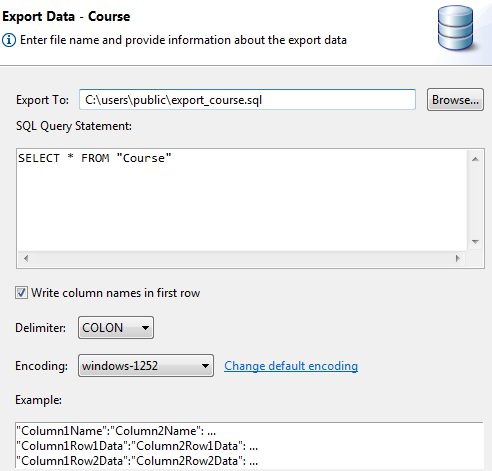Click the SQL box scroll left arrow

(26, 258)
